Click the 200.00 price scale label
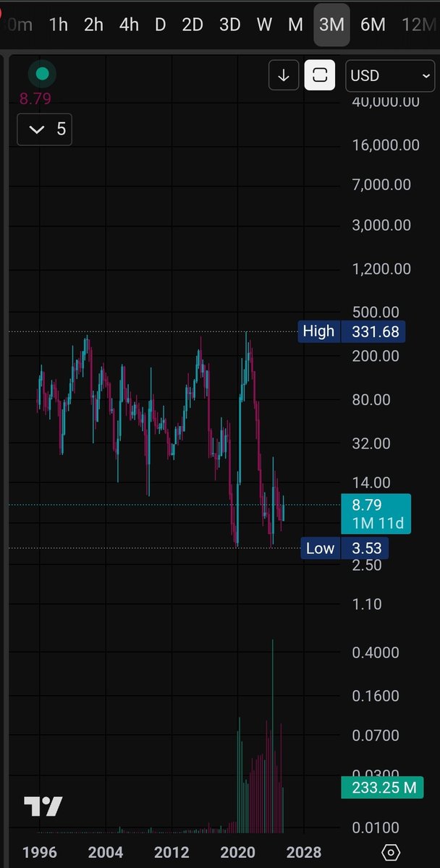This screenshot has height=868, width=440. point(376,356)
